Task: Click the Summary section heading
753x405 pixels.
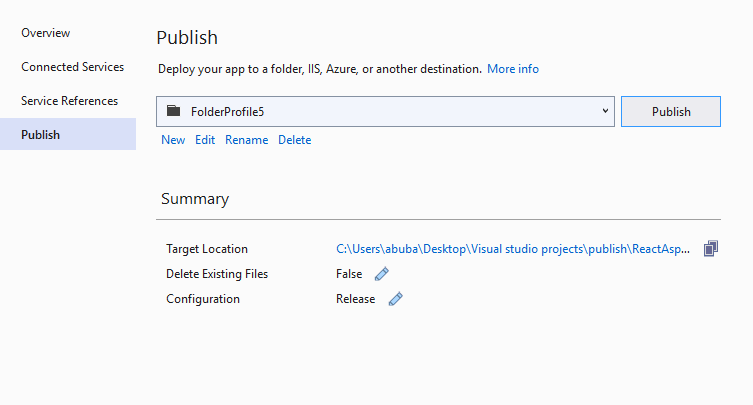Action: point(195,199)
